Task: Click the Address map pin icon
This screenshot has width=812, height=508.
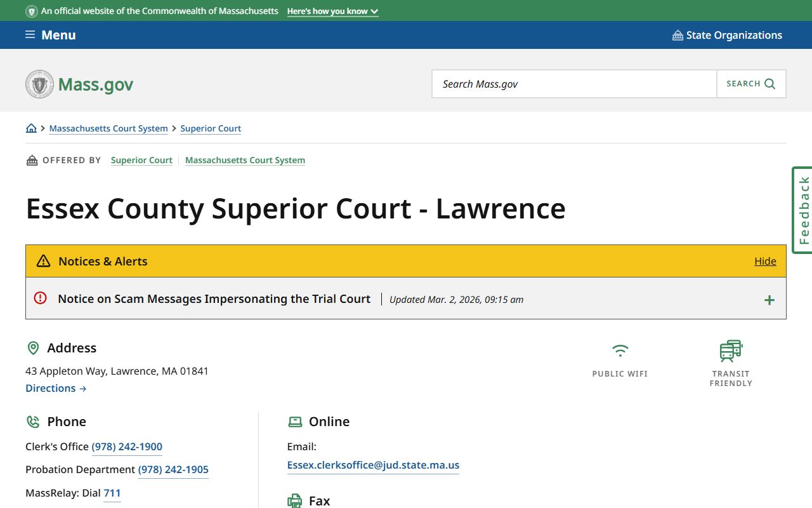Action: (33, 348)
